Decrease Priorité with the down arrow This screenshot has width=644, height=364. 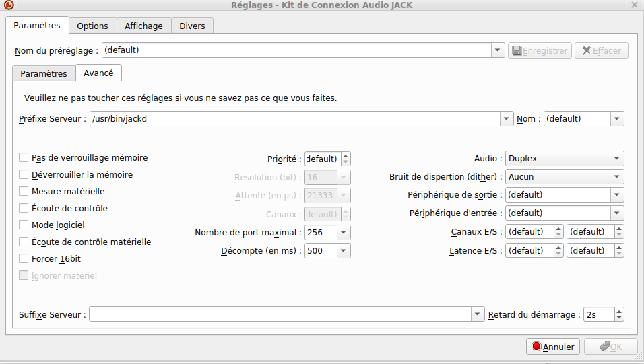[x=346, y=162]
